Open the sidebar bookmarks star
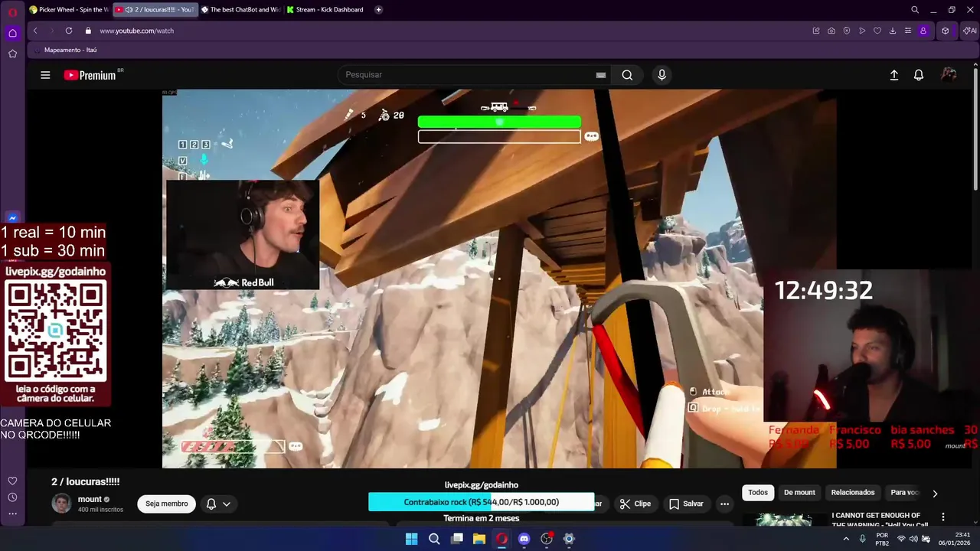Viewport: 980px width, 551px height. 12,54
